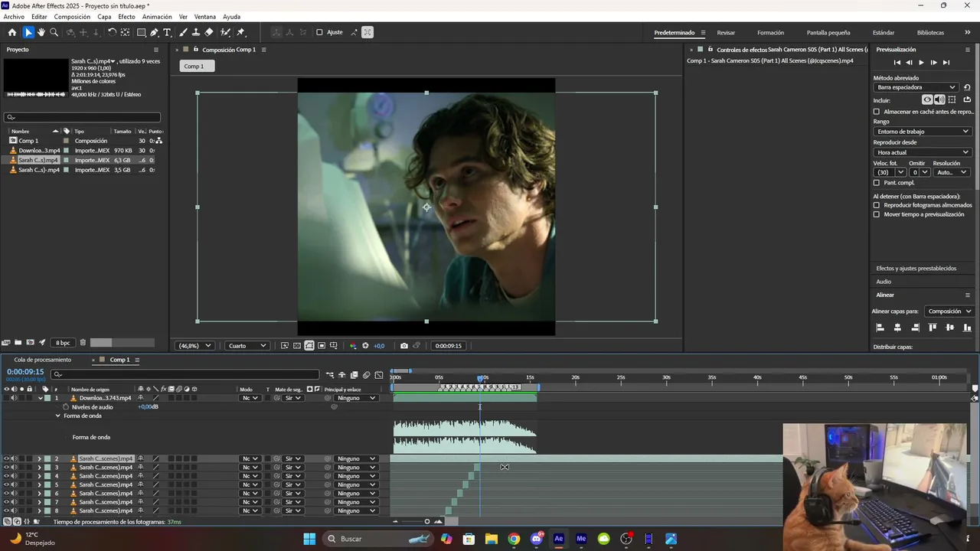Image resolution: width=980 pixels, height=551 pixels.
Task: Click the label color swatch of layer 2
Action: tap(47, 459)
